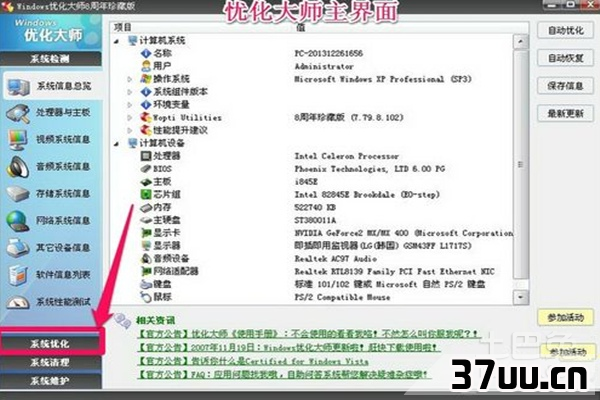Click the scrollbar down arrow
This screenshot has height=400, width=600.
click(x=520, y=297)
